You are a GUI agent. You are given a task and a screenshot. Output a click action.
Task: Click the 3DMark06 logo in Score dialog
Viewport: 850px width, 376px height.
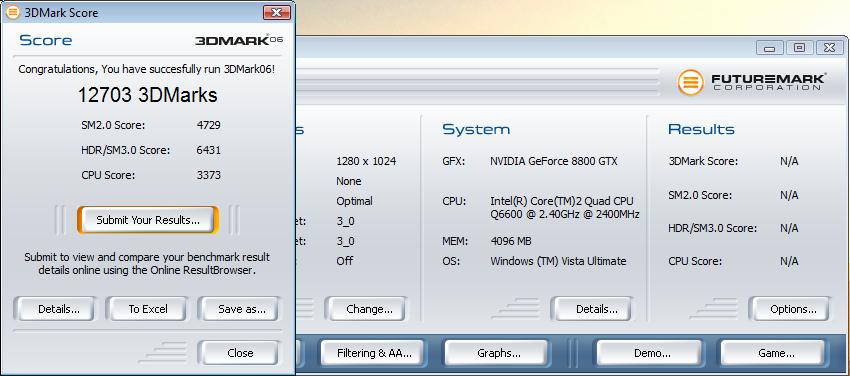coord(239,41)
